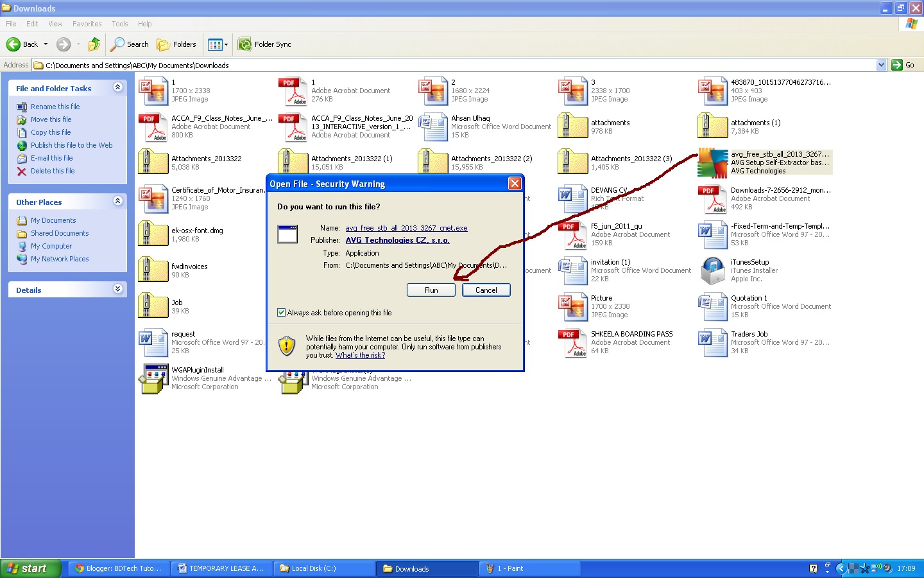Click the help question-mark tray icon
924x578 pixels.
point(814,568)
